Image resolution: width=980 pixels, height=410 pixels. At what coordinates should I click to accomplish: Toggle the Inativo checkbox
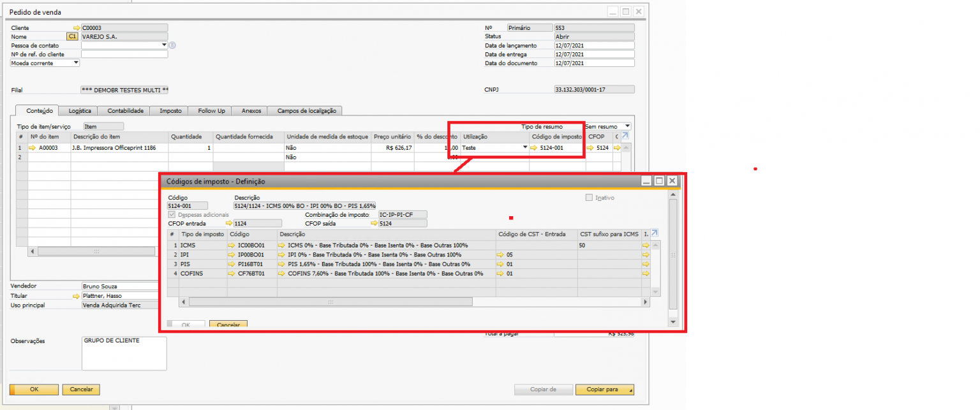pyautogui.click(x=589, y=198)
